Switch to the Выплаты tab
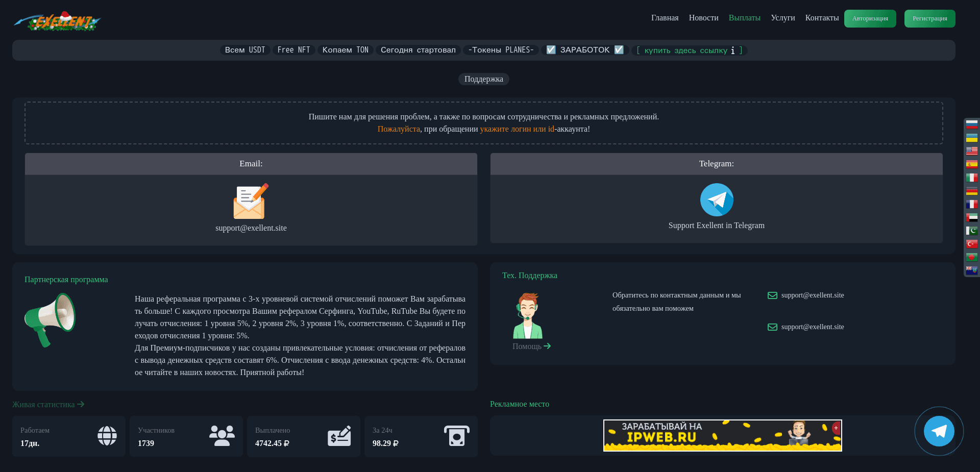This screenshot has width=980, height=472. click(744, 17)
